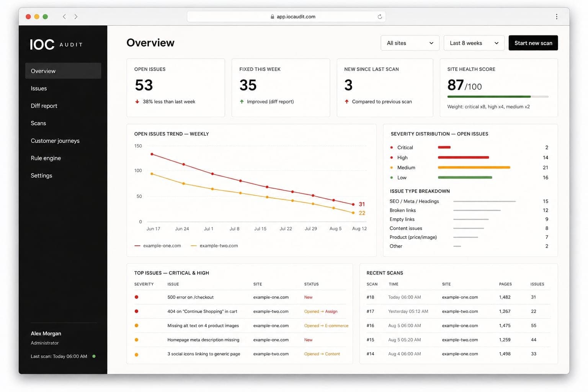Click Opened → Assign status link
This screenshot has height=392, width=588.
pyautogui.click(x=321, y=312)
